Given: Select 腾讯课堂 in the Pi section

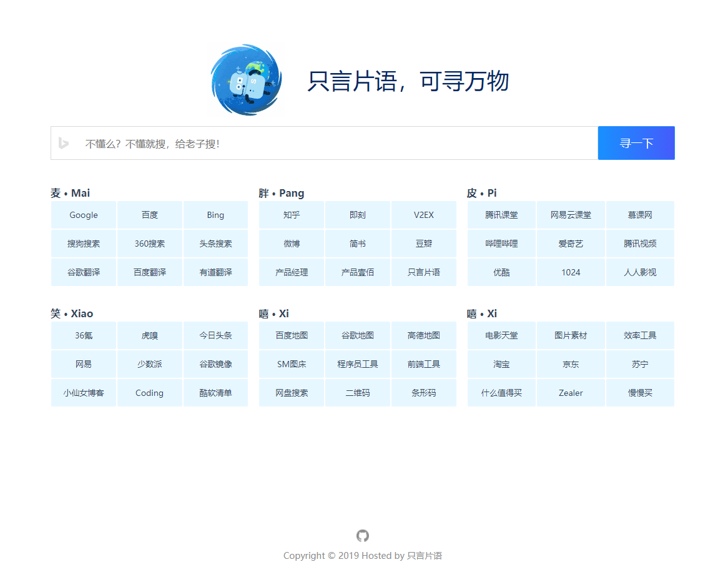Looking at the screenshot, I should (501, 215).
